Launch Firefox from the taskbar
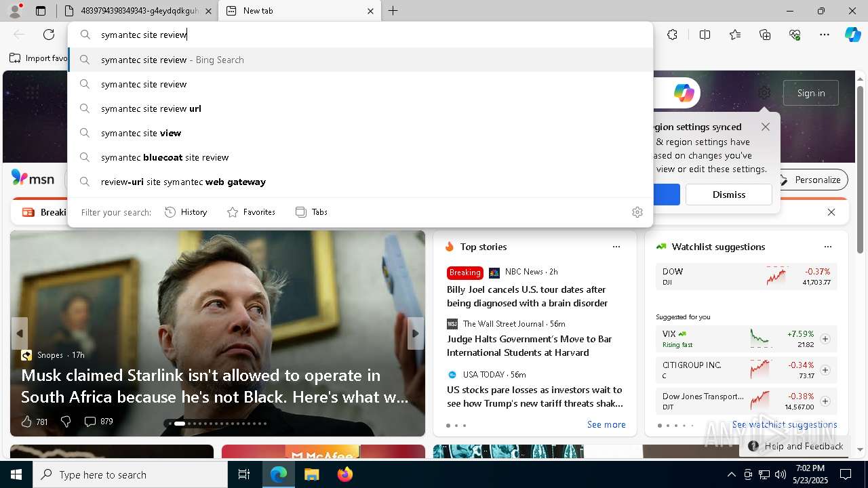Image resolution: width=868 pixels, height=488 pixels. (x=344, y=474)
